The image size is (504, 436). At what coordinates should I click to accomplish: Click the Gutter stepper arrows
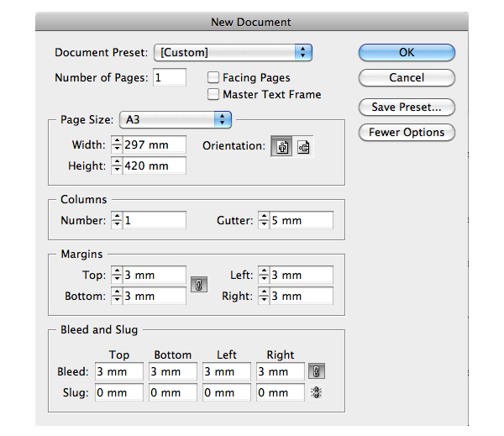coord(264,220)
